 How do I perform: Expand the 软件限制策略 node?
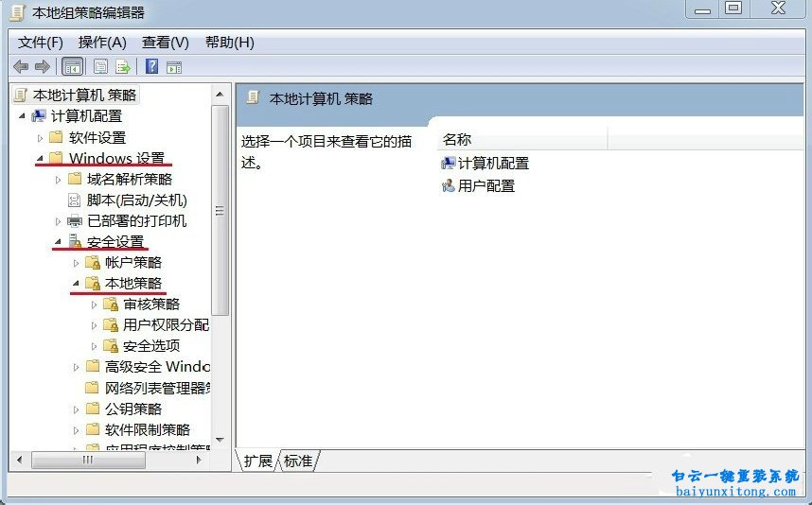[x=76, y=430]
